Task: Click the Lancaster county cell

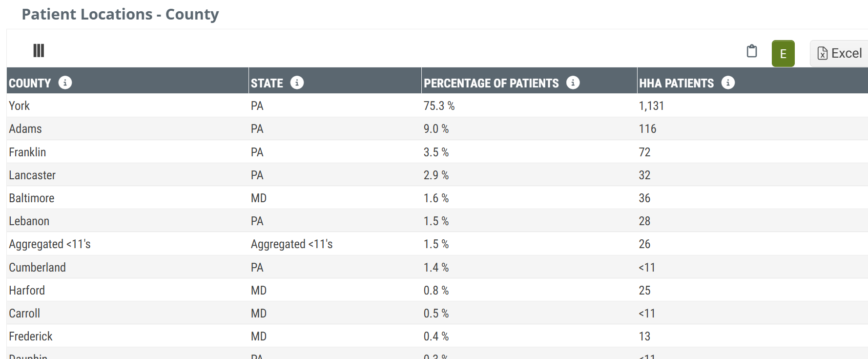Action: tap(32, 175)
